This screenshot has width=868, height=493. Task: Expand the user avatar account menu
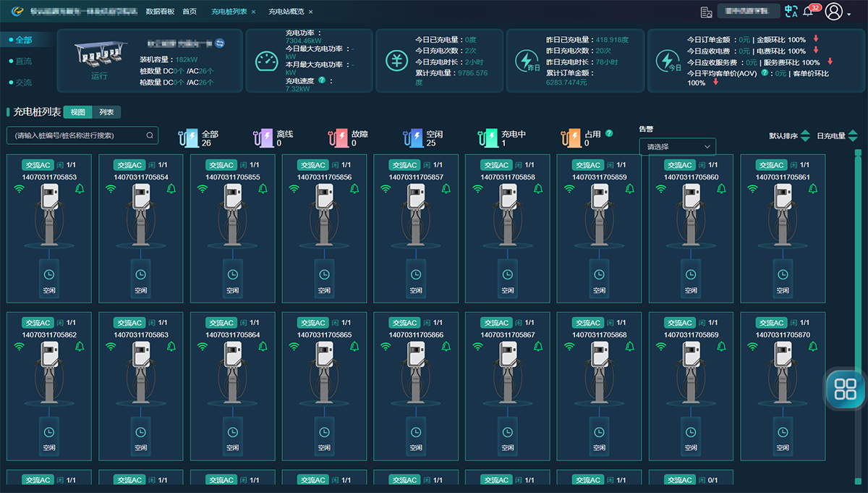click(x=837, y=12)
